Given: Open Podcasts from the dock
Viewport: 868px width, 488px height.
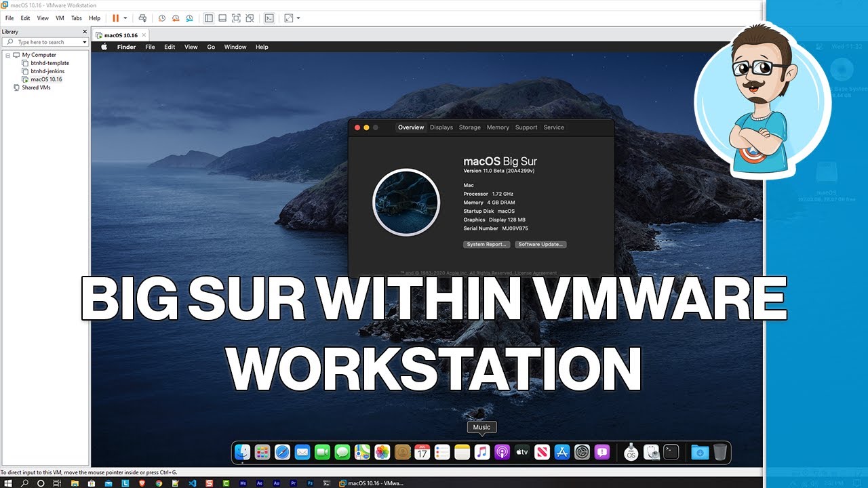Looking at the screenshot, I should click(x=502, y=452).
